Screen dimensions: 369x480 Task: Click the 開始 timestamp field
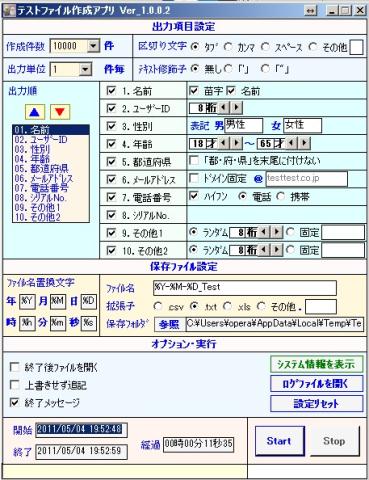[81, 430]
